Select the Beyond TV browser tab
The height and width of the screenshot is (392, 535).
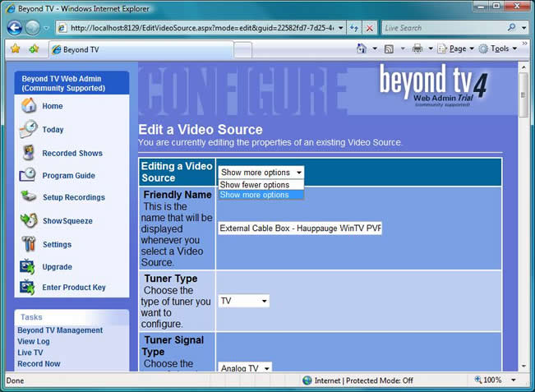[141, 50]
